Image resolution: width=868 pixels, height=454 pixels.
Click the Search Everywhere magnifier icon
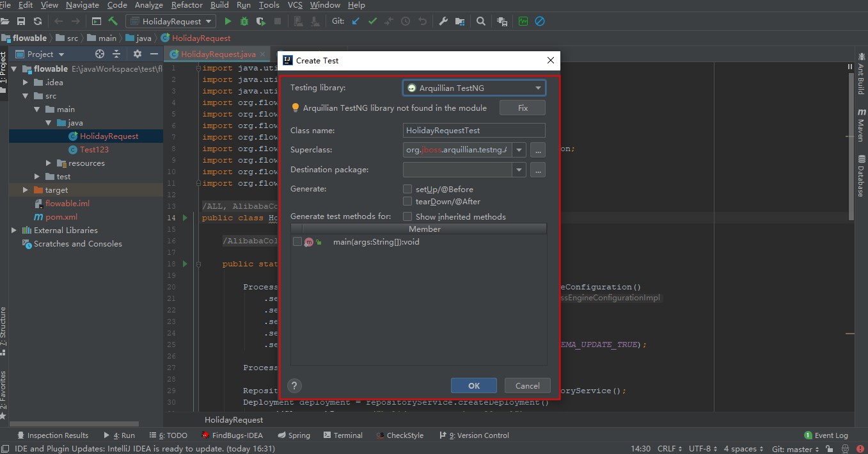pyautogui.click(x=481, y=21)
